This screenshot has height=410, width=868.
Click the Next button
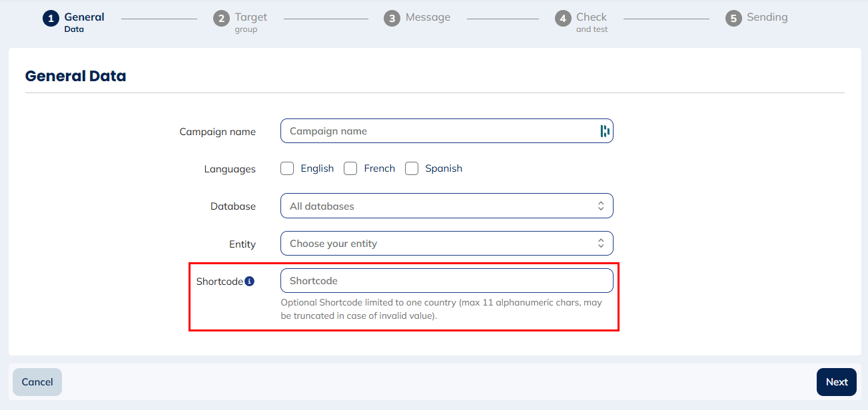click(836, 382)
